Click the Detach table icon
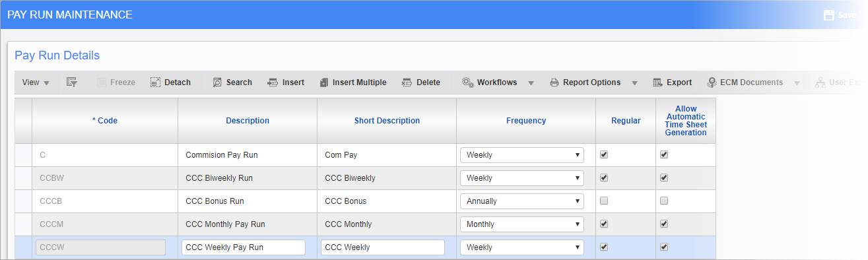Viewport: 868px width, 260px height. tap(155, 82)
